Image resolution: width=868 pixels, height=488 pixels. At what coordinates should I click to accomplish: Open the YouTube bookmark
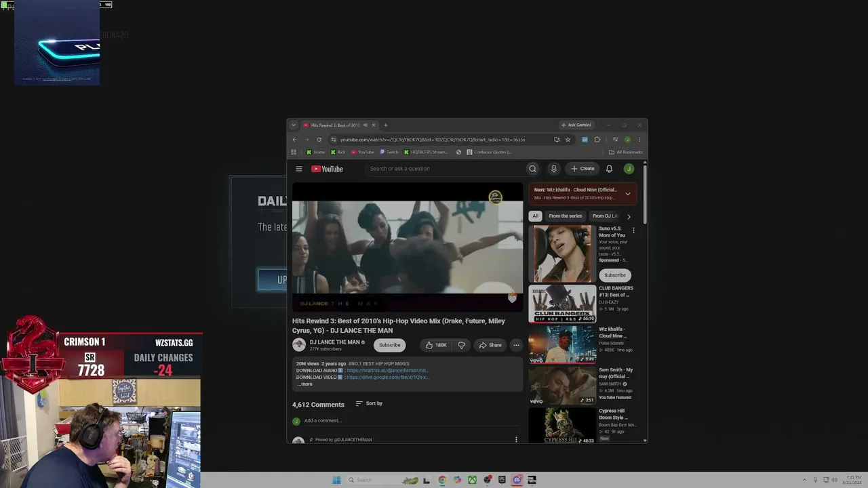pos(362,152)
